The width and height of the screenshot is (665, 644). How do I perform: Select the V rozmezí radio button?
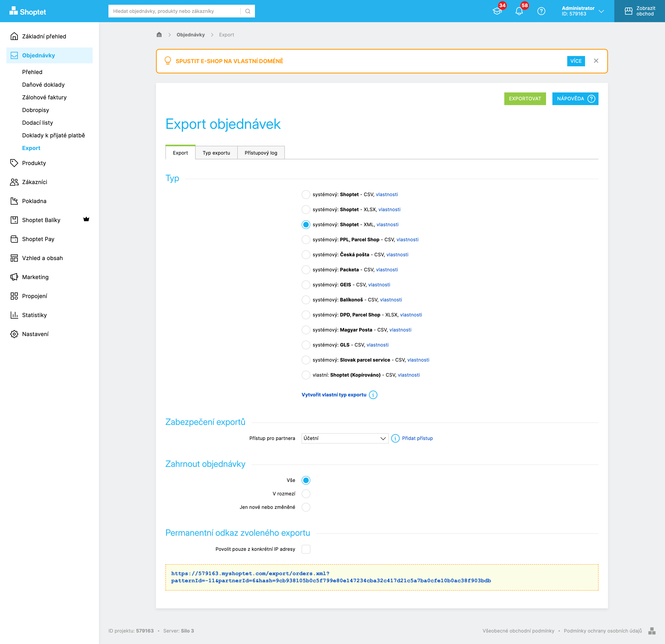coord(306,494)
